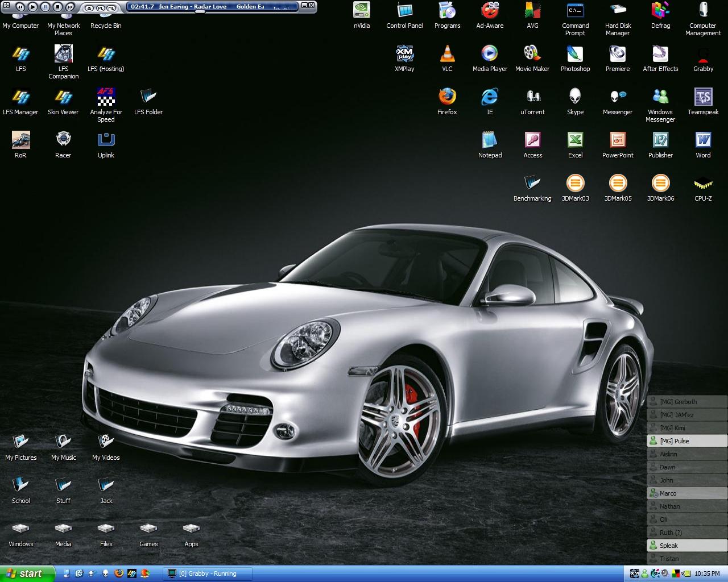The image size is (728, 582).
Task: Open the nVidia system tray icon
Action: click(x=686, y=573)
